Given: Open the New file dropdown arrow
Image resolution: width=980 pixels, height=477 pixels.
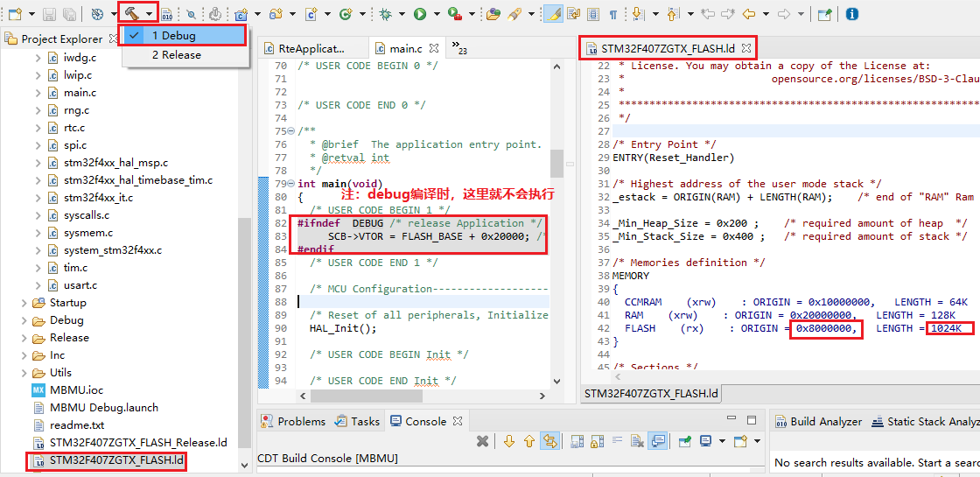Looking at the screenshot, I should 31,14.
